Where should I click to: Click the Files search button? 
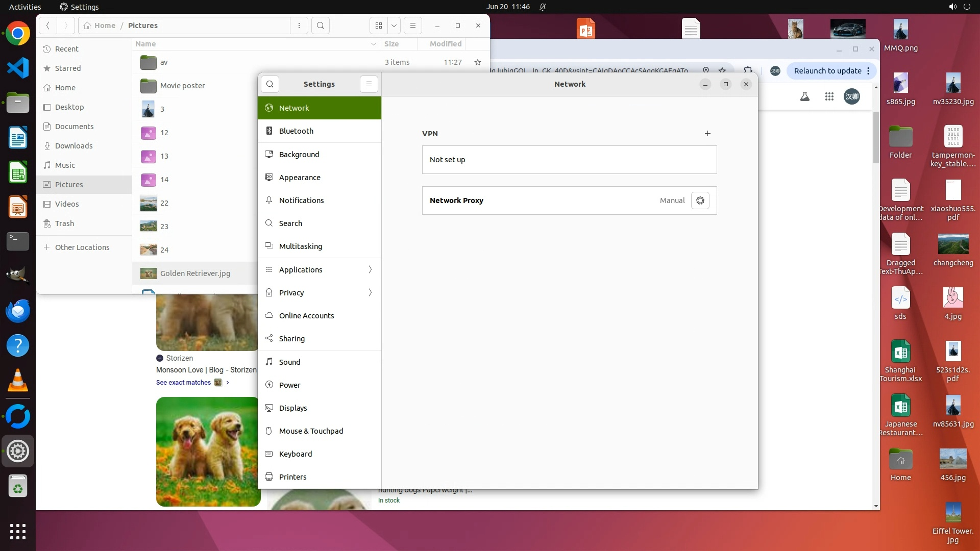click(321, 26)
